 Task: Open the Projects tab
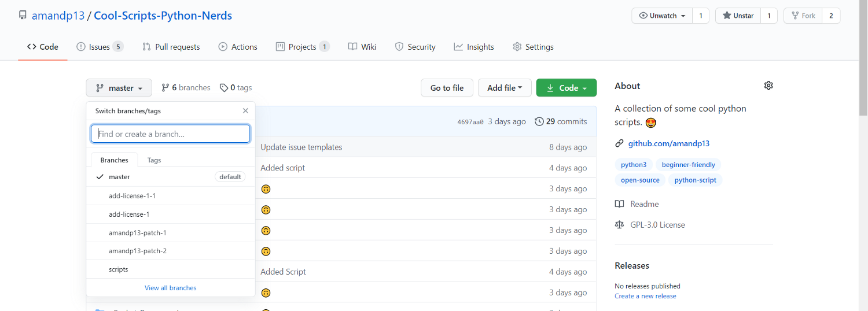pyautogui.click(x=303, y=47)
